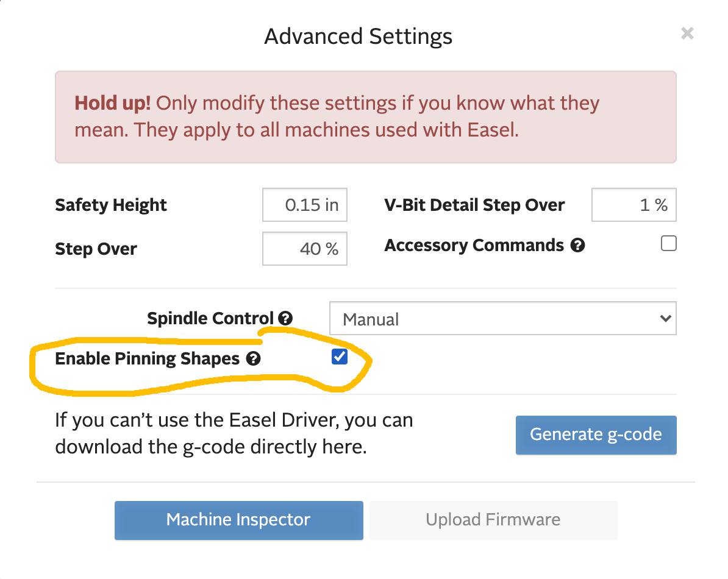Click the Accessory Commands label text
Viewport: 728px width, 579px height.
[x=474, y=246]
